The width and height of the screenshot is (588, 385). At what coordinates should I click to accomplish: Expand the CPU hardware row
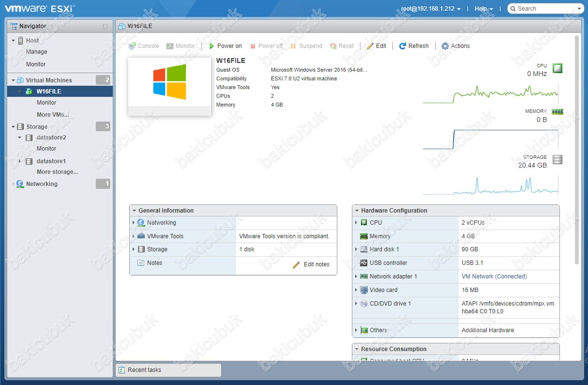[356, 223]
